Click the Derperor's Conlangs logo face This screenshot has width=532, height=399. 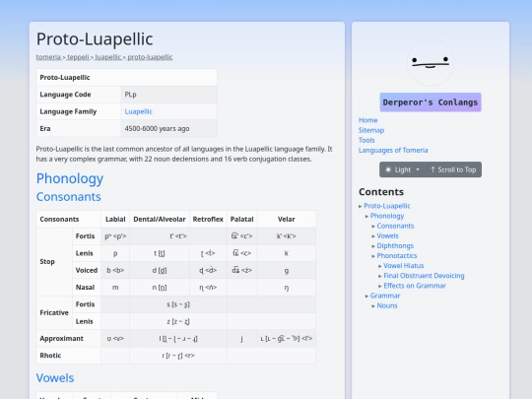[x=431, y=62]
